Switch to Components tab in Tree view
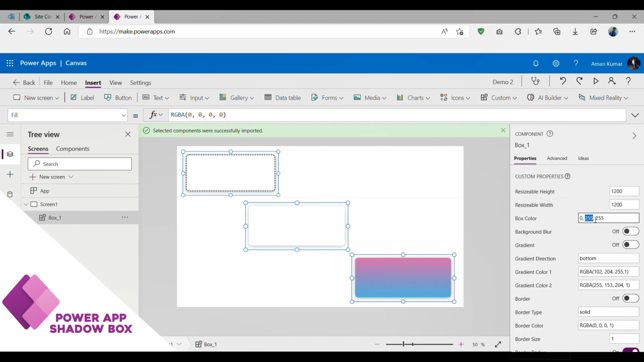 72,149
